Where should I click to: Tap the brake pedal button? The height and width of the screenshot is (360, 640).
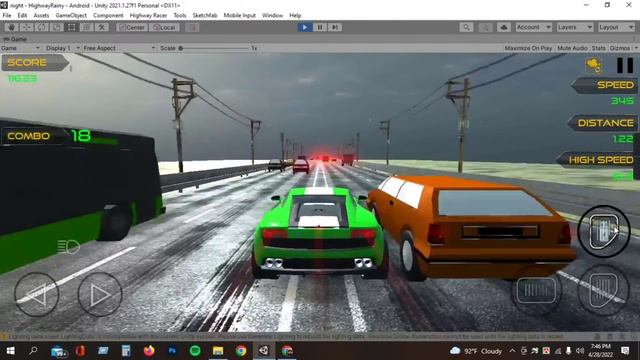[x=536, y=290]
